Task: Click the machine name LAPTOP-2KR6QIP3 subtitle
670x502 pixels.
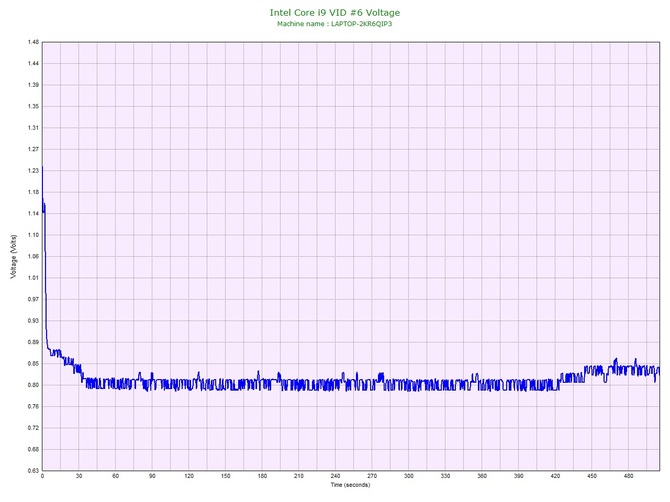Action: [x=335, y=24]
